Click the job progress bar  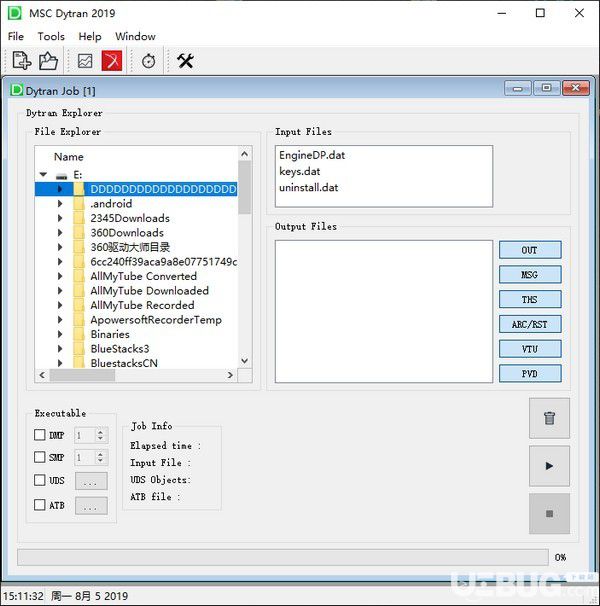click(283, 557)
